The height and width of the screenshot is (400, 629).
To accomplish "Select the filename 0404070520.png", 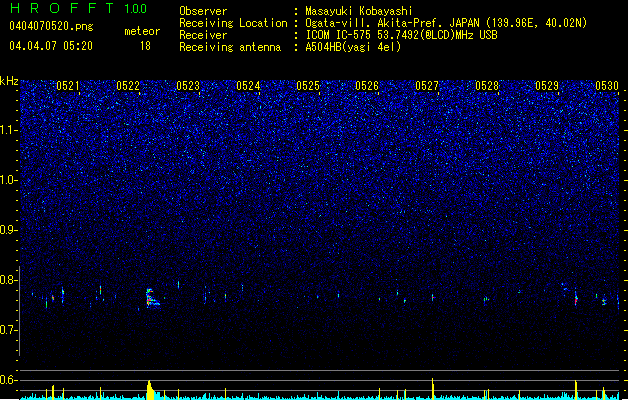I will pos(51,26).
